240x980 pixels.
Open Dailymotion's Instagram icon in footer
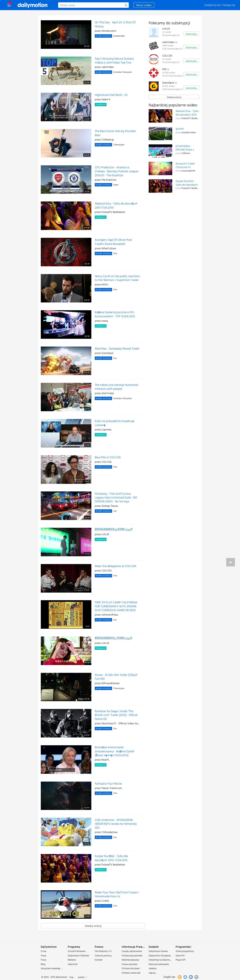pyautogui.click(x=196, y=977)
